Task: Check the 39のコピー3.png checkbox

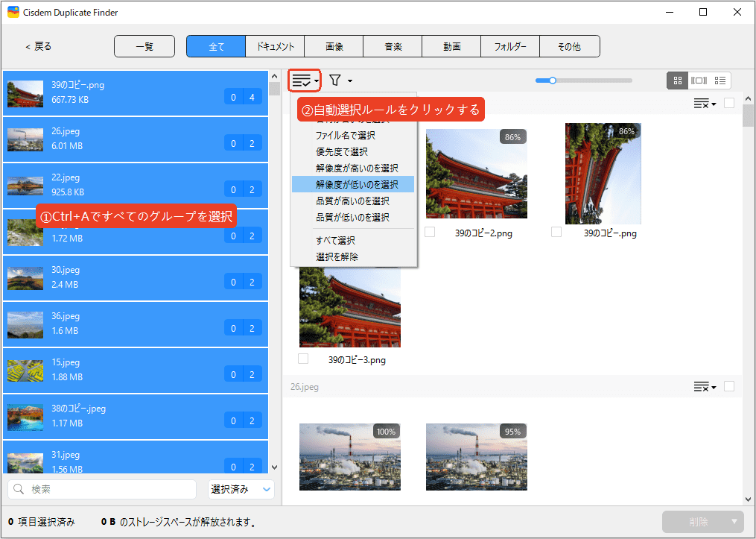Action: (303, 359)
